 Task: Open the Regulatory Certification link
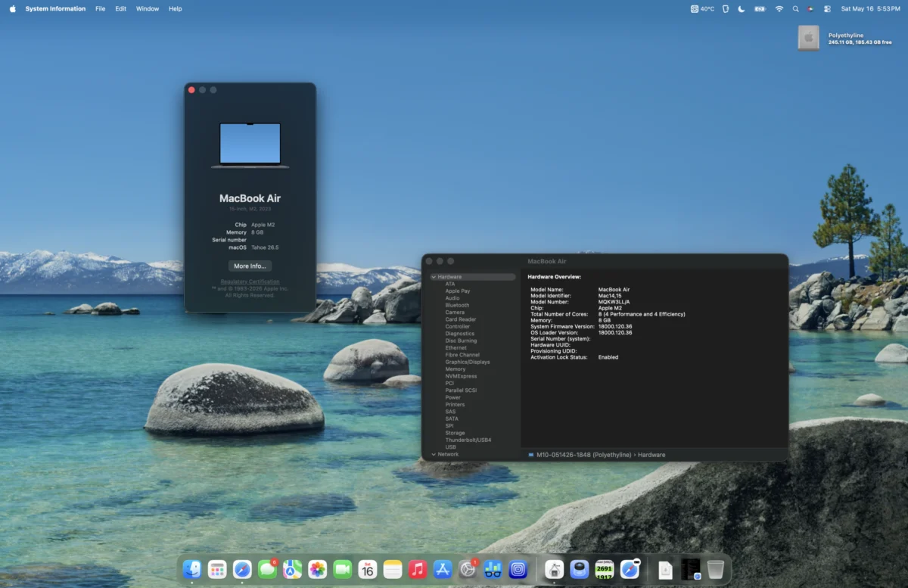pos(250,282)
